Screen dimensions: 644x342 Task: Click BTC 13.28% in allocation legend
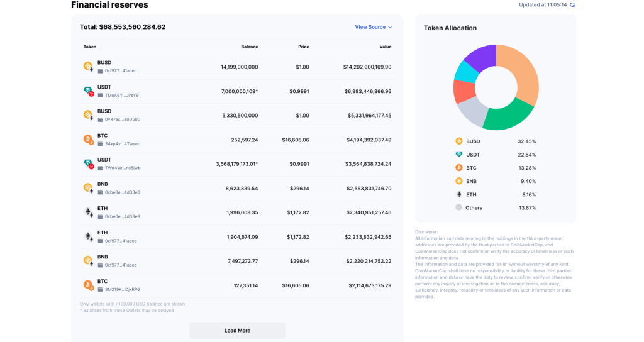tap(496, 167)
